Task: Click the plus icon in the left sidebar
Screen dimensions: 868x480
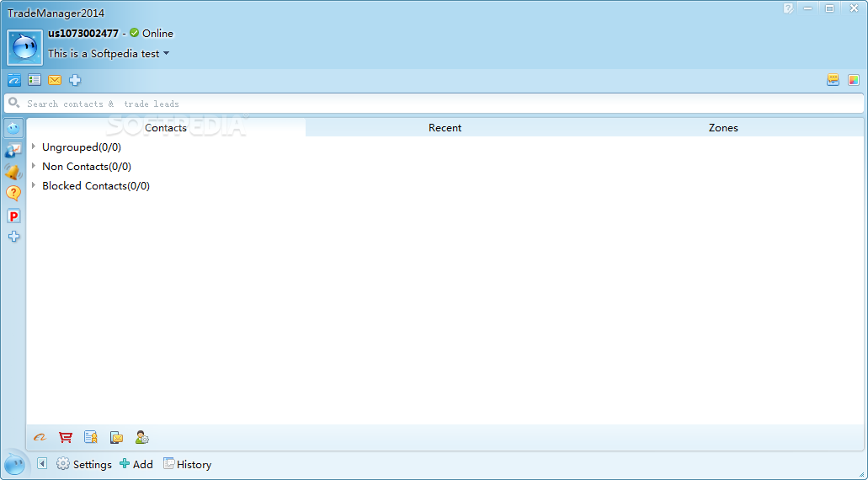Action: (x=13, y=237)
